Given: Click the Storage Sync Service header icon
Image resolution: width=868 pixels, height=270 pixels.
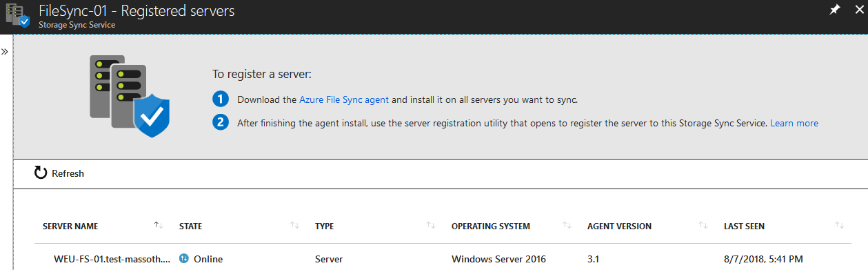Looking at the screenshot, I should [18, 15].
